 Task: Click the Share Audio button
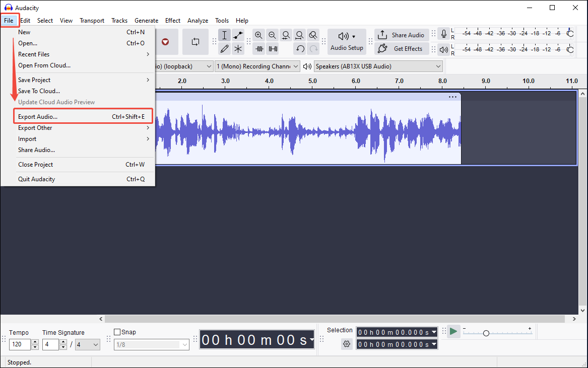pos(402,35)
